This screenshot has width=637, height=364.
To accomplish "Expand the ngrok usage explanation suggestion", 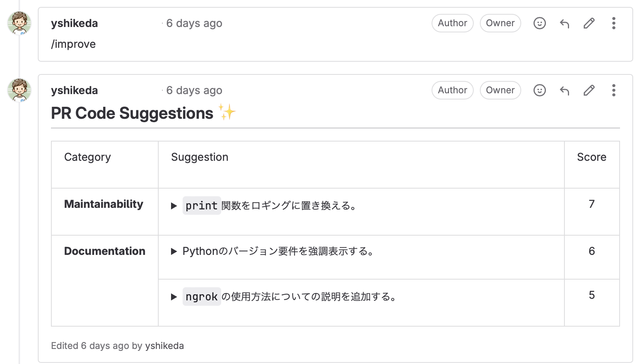I will pos(173,297).
